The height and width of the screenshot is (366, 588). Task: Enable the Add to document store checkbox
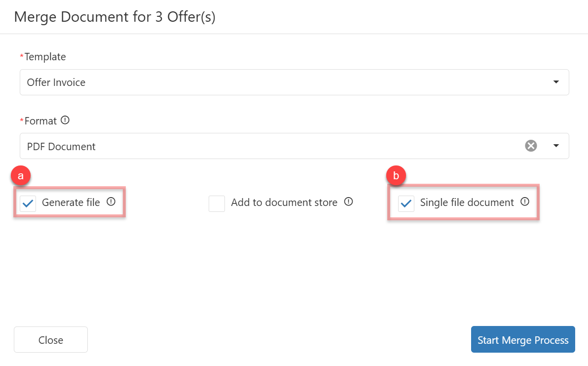[x=217, y=203]
